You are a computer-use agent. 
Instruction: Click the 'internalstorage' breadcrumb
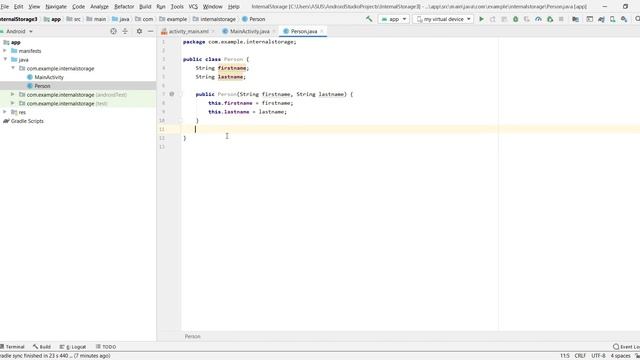point(214,19)
